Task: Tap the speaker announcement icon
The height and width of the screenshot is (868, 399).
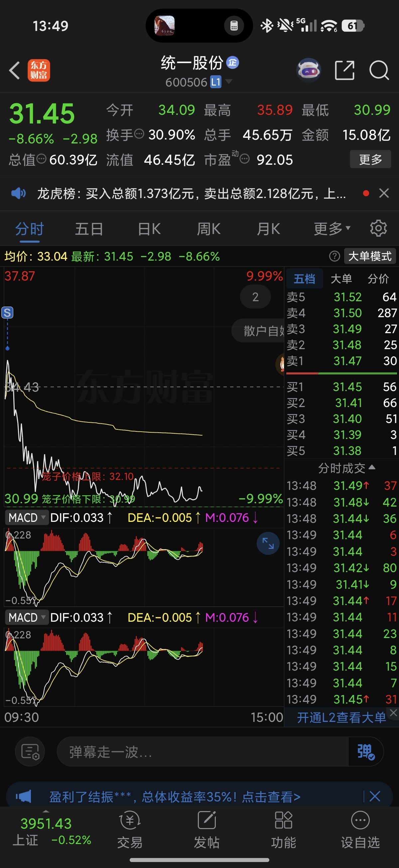Action: tap(19, 193)
